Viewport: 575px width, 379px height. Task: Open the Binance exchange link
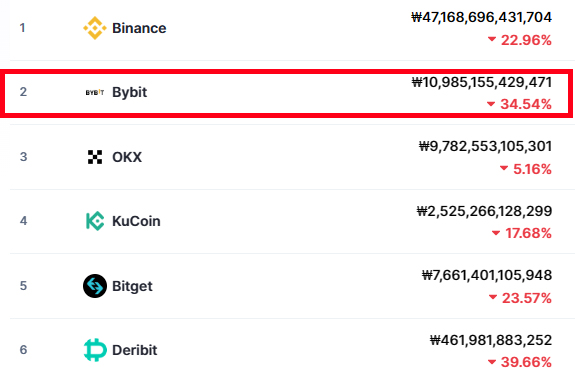coord(139,28)
